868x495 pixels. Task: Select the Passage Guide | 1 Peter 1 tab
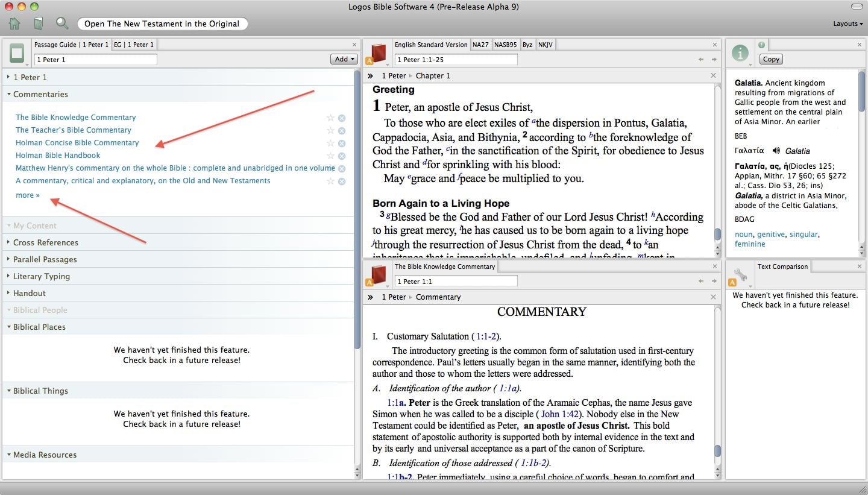point(71,45)
